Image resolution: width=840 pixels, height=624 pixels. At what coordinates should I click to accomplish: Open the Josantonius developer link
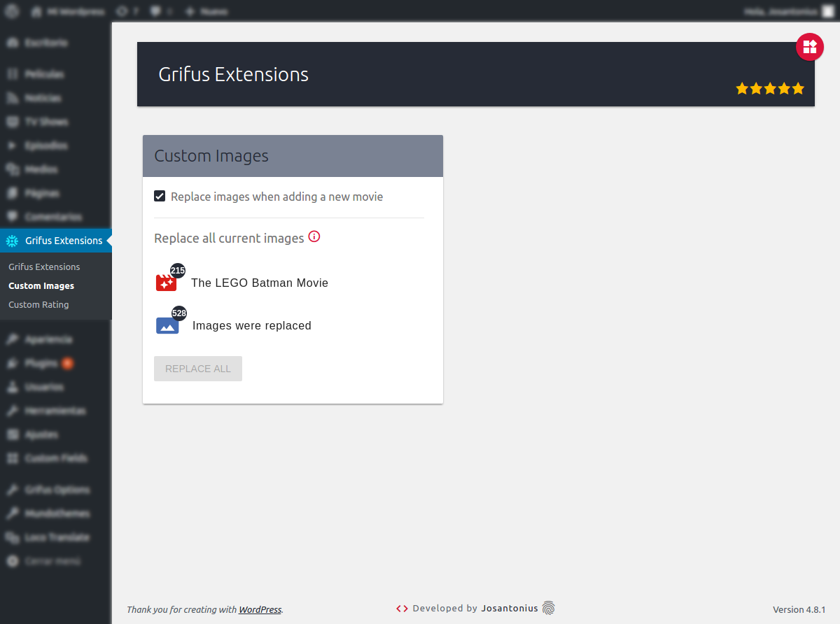click(510, 608)
